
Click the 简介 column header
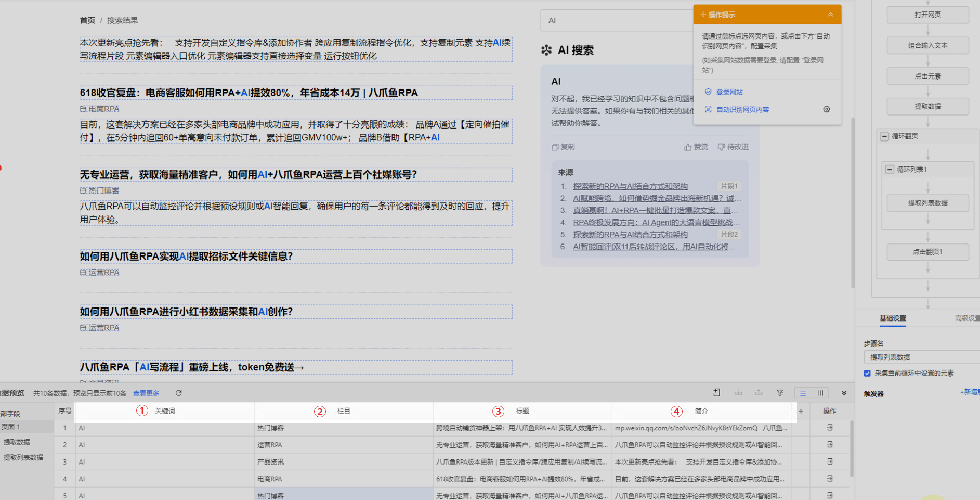(701, 411)
